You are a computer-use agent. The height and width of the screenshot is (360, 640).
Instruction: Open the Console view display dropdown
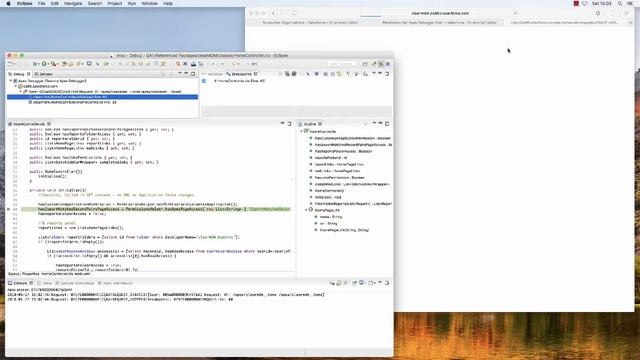[365, 283]
